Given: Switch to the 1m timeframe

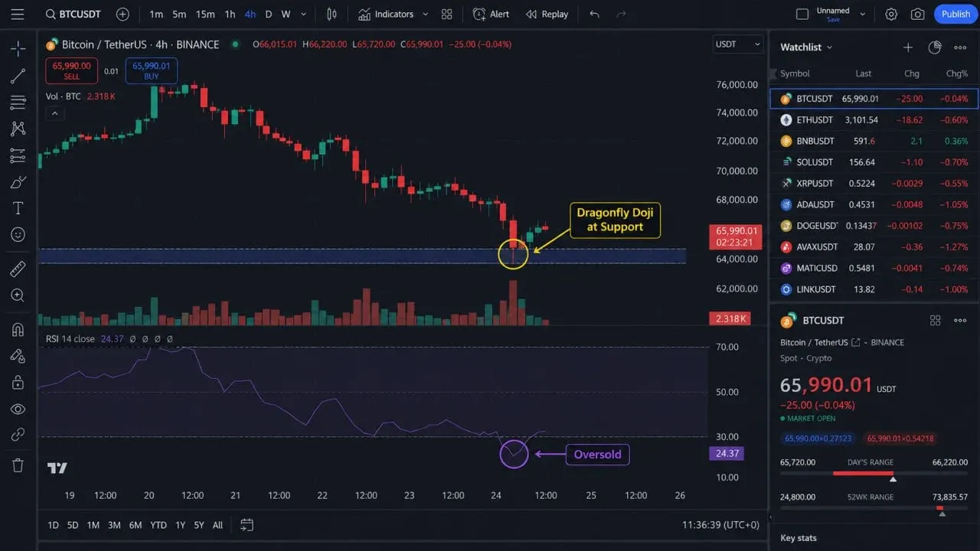Looking at the screenshot, I should click(x=156, y=14).
